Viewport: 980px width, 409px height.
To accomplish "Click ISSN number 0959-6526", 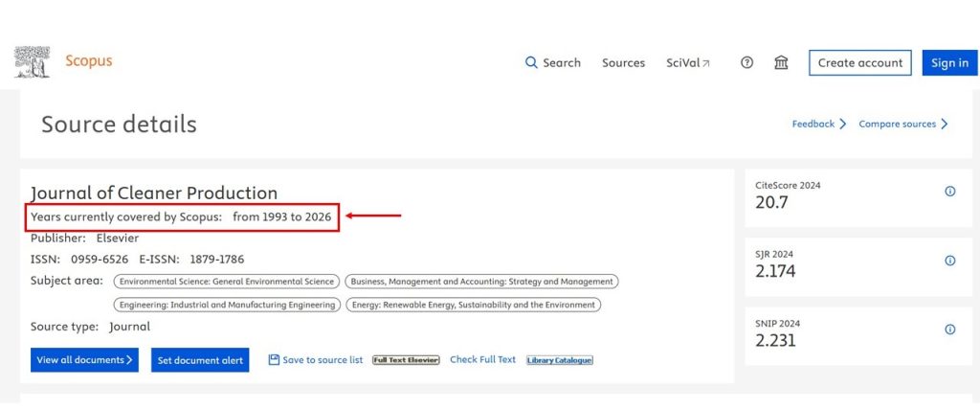I will pos(100,259).
